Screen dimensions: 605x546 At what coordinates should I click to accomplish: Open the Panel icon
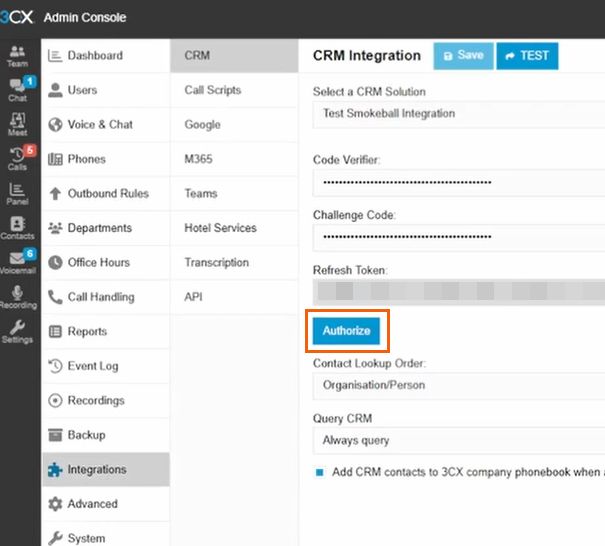coord(17,193)
